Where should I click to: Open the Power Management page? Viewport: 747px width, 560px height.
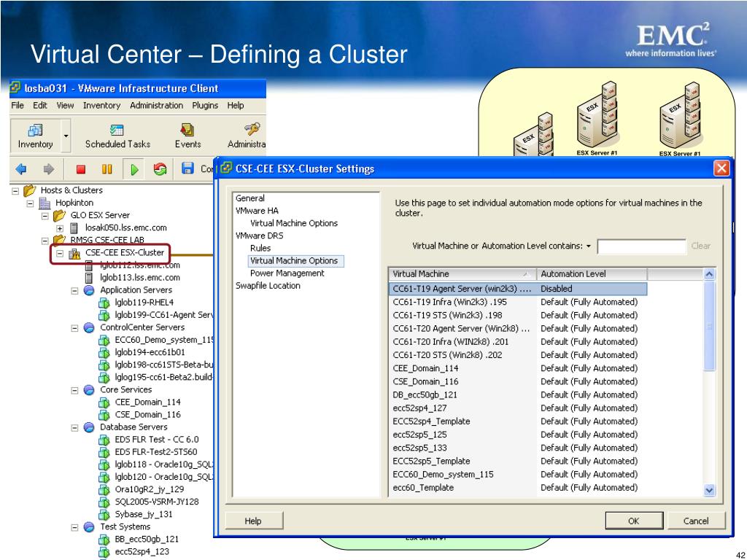[x=287, y=273]
